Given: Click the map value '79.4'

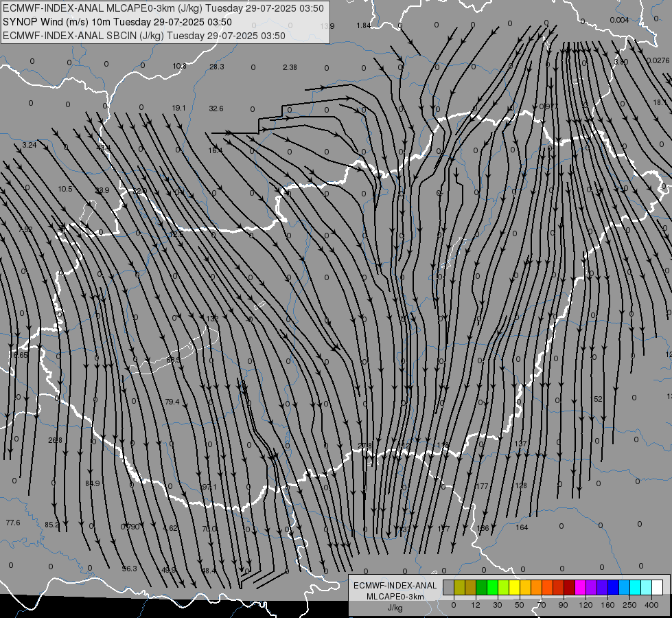Looking at the screenshot, I should tap(172, 402).
